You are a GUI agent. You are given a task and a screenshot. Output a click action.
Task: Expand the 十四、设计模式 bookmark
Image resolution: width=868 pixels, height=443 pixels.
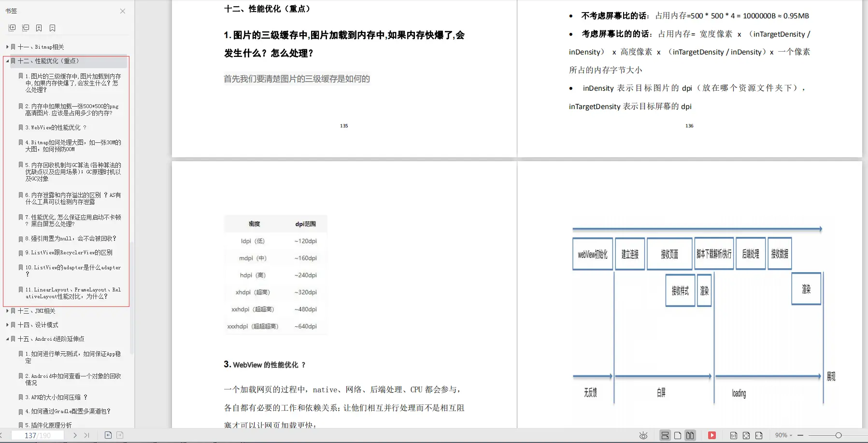click(7, 325)
